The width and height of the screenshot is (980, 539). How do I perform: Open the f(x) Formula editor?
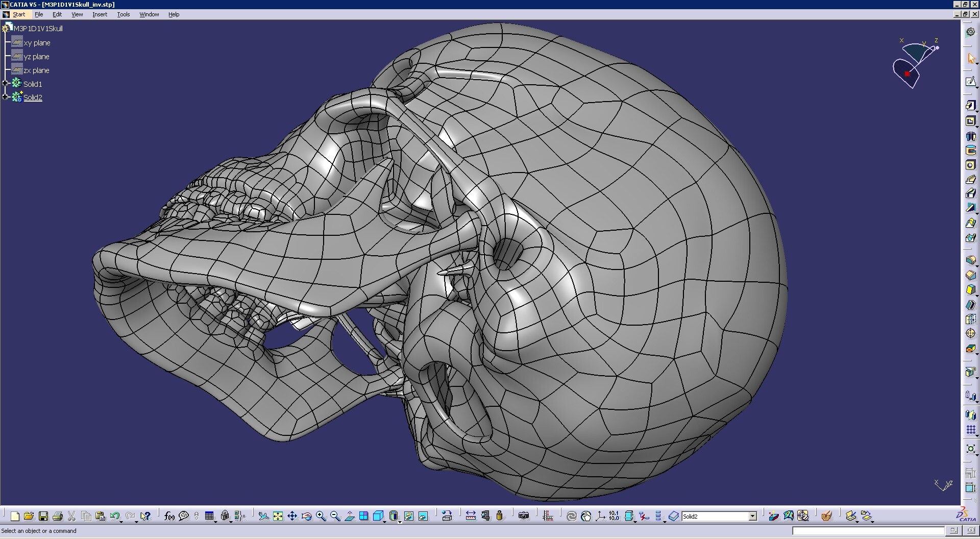[169, 516]
